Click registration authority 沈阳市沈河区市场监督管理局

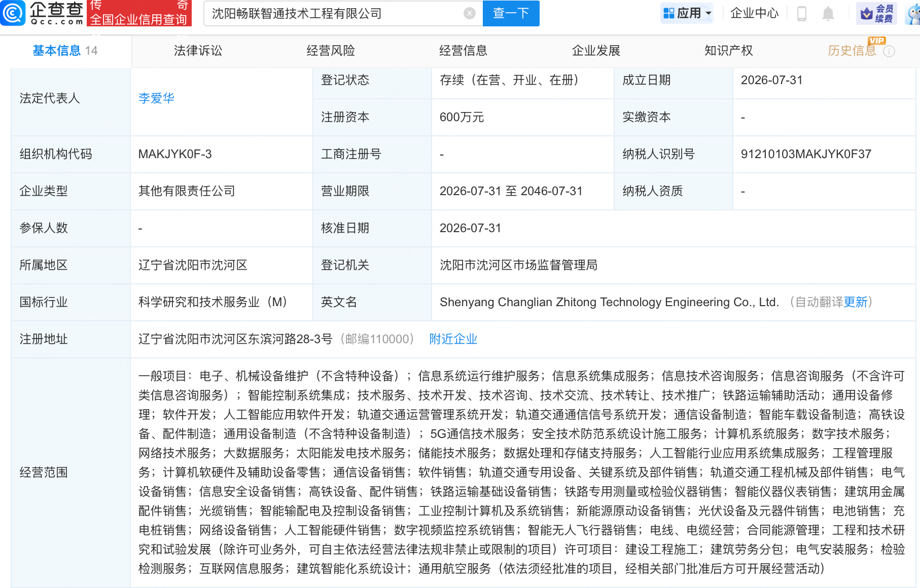pos(518,265)
